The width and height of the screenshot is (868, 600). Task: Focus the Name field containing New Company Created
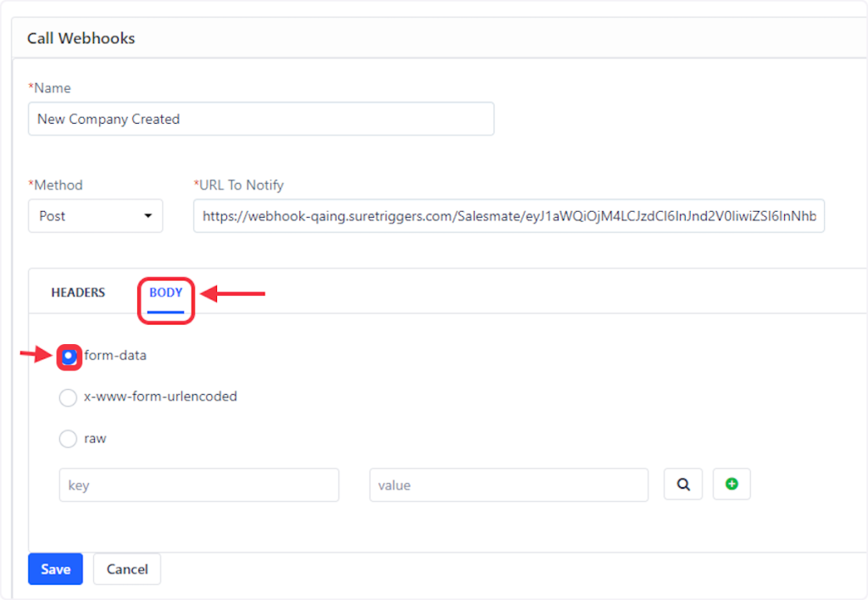(x=261, y=119)
